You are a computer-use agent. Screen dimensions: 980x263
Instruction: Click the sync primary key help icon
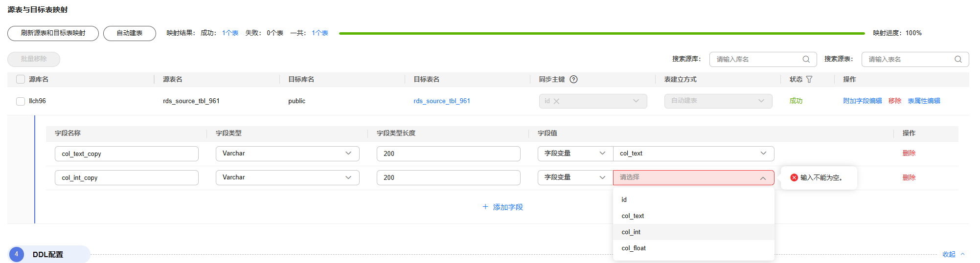coord(574,79)
